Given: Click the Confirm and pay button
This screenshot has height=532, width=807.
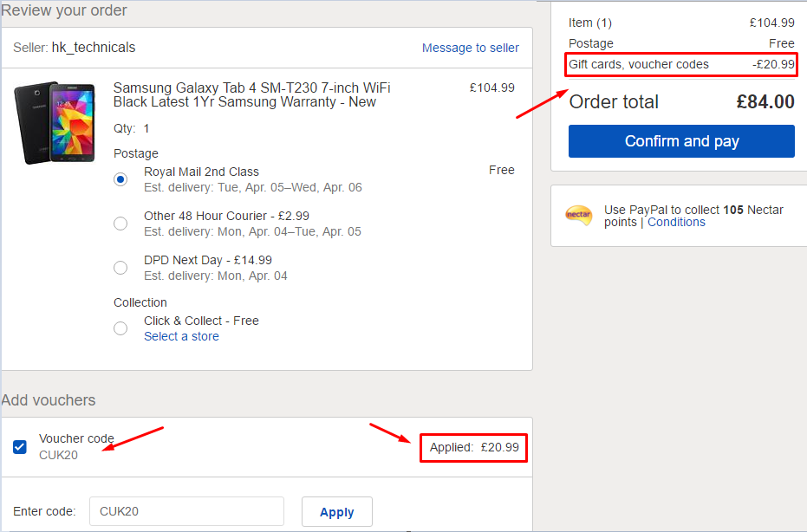Looking at the screenshot, I should coord(681,141).
